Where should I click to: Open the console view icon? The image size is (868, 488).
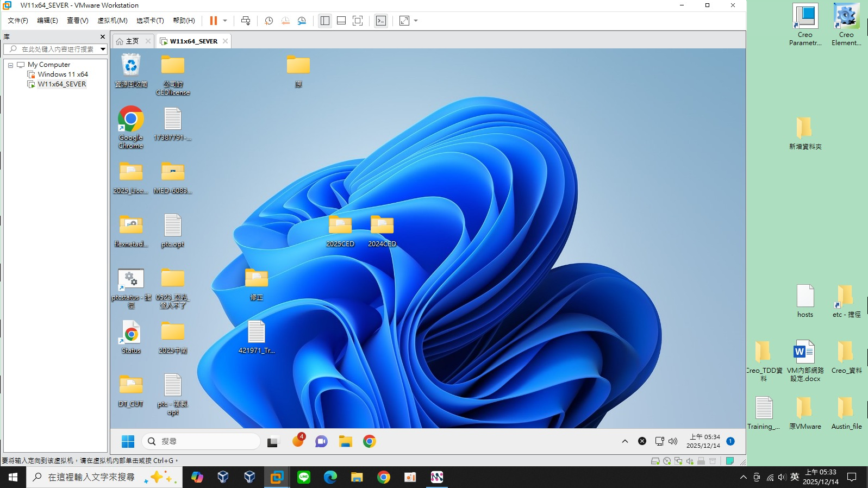(x=381, y=21)
